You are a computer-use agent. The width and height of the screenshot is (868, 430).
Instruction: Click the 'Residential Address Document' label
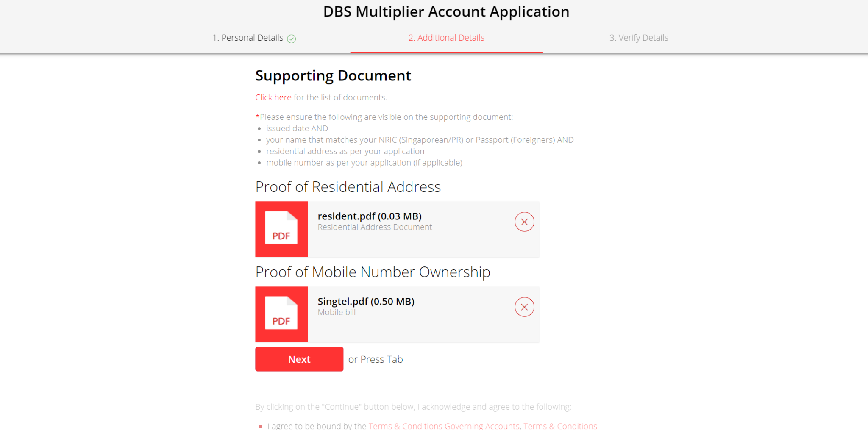375,227
